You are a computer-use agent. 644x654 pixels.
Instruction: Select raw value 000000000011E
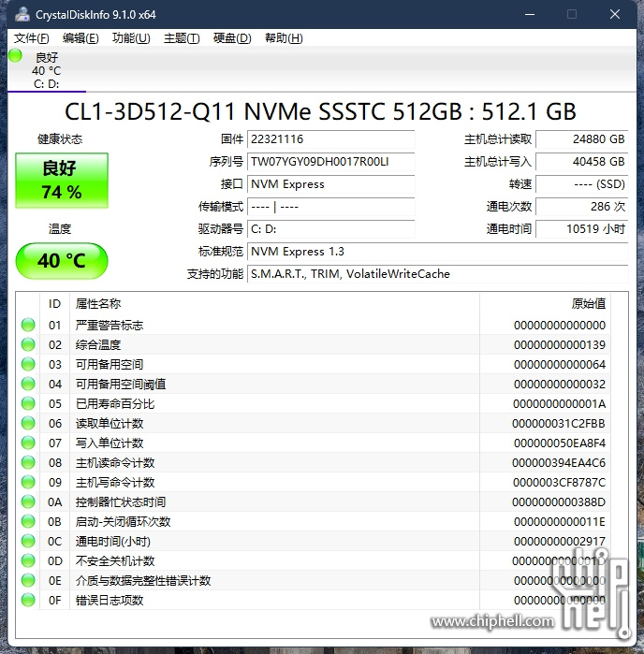pyautogui.click(x=559, y=522)
